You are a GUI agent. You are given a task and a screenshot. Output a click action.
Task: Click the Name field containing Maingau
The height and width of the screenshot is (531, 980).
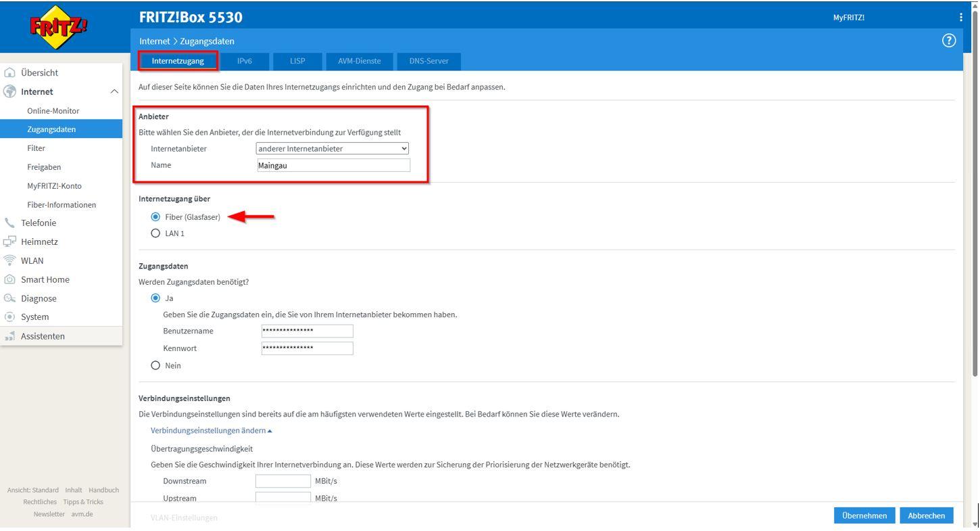[x=333, y=165]
